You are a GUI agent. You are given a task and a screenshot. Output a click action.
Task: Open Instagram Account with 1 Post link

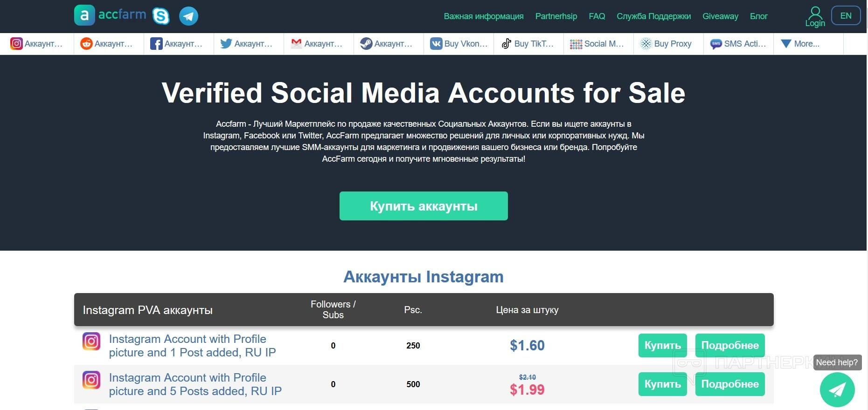(192, 346)
